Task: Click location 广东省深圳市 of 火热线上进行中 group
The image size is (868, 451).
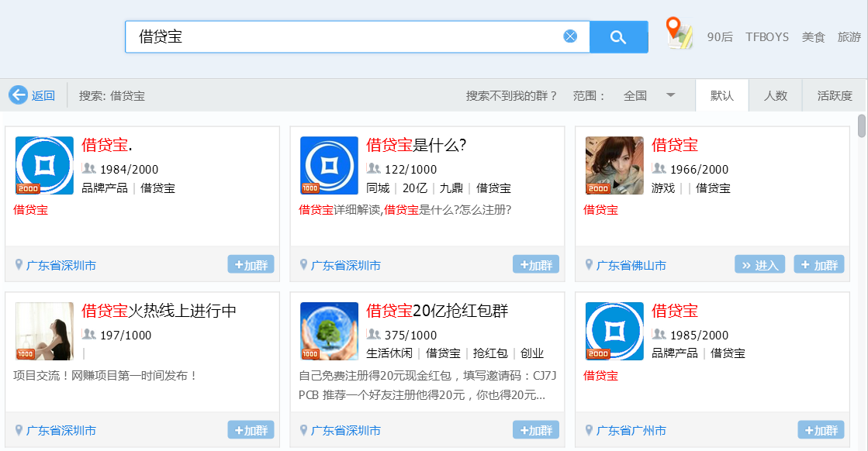Action: pos(61,431)
